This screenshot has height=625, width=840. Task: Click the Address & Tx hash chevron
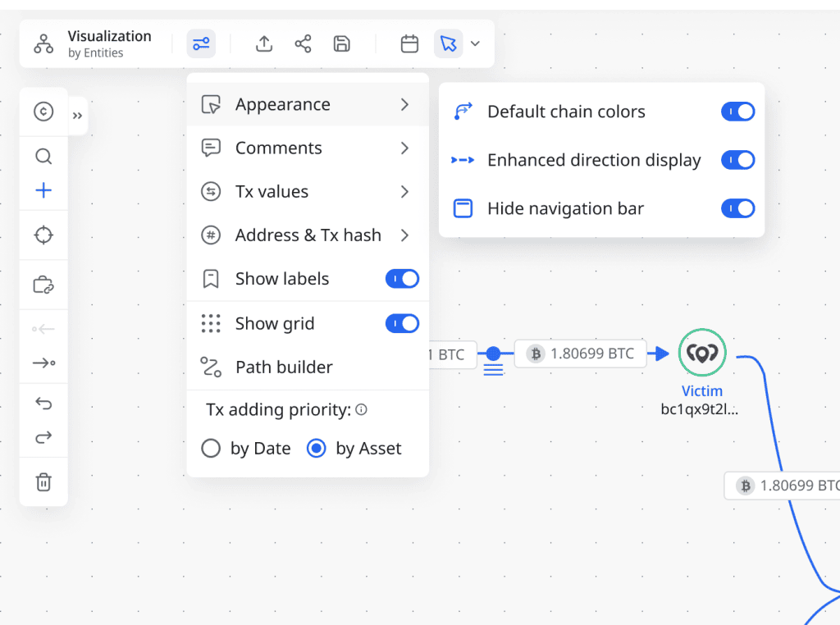(x=404, y=235)
